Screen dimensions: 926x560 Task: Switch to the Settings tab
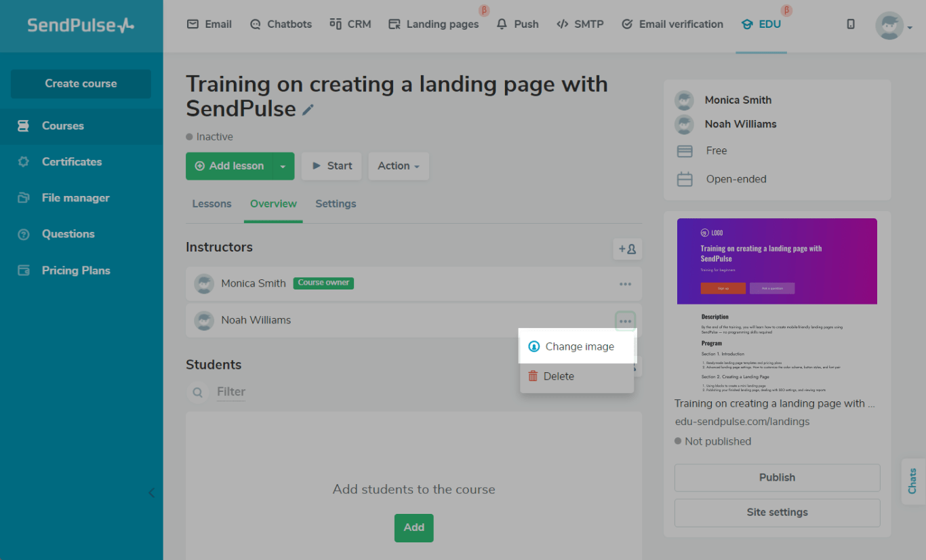point(336,204)
